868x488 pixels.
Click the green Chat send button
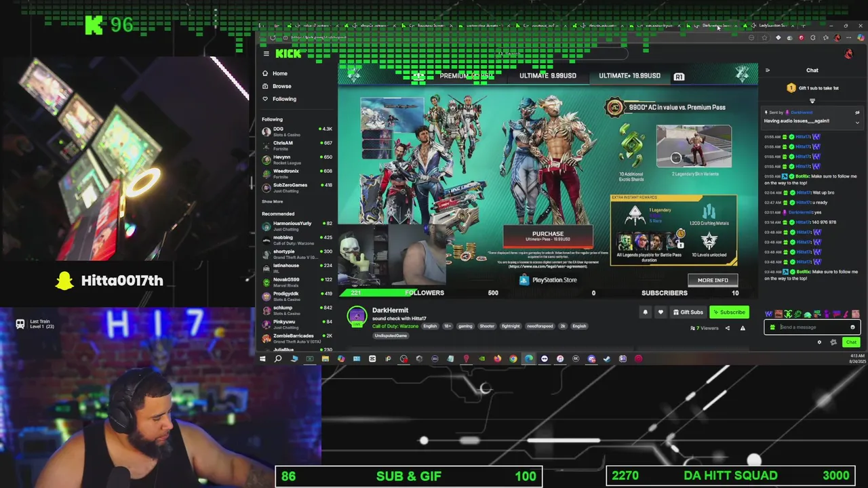[851, 342]
